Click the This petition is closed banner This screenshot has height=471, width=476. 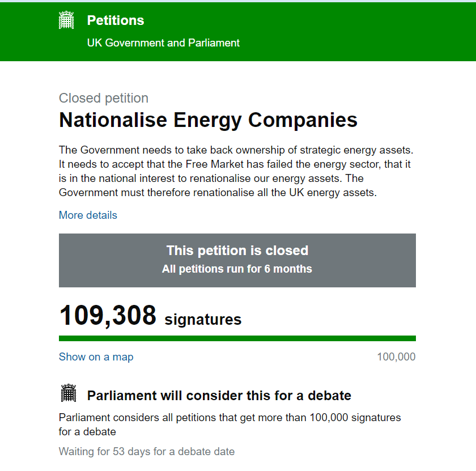pyautogui.click(x=237, y=251)
